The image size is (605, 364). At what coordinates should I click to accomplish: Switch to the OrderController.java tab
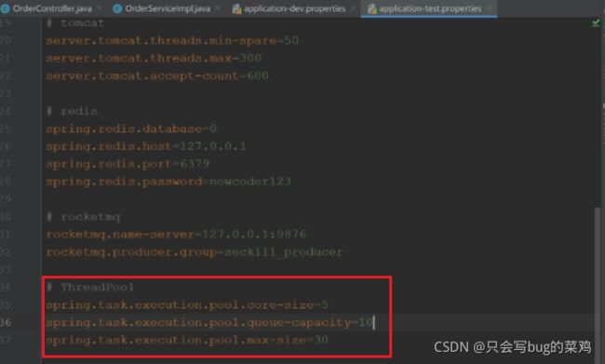(x=52, y=8)
